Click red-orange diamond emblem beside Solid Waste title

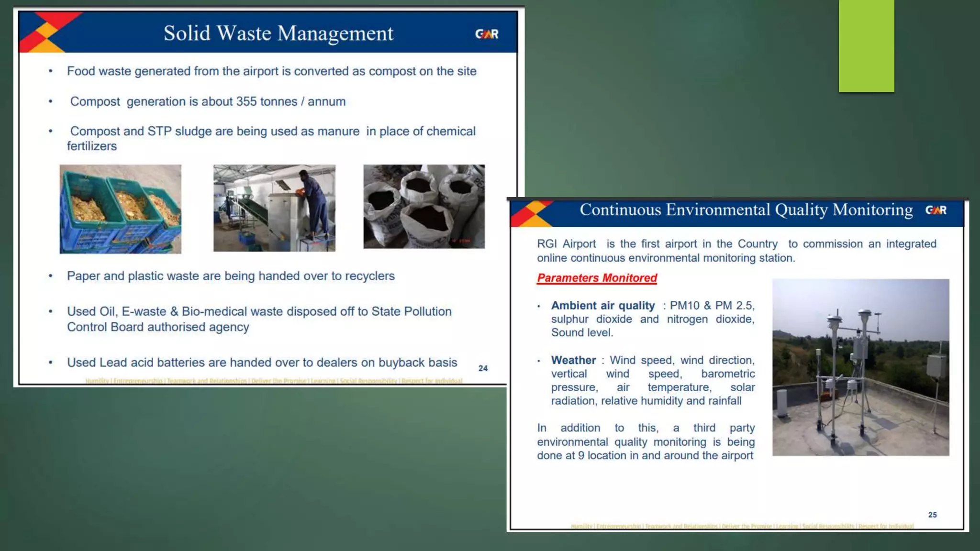pyautogui.click(x=47, y=32)
